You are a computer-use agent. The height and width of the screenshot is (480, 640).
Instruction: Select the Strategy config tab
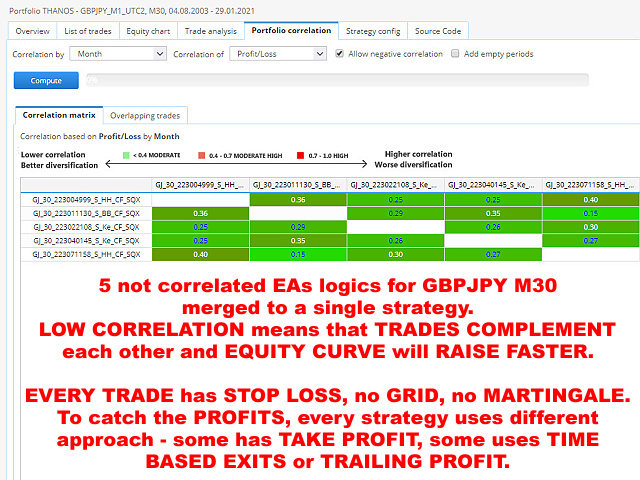click(x=373, y=30)
